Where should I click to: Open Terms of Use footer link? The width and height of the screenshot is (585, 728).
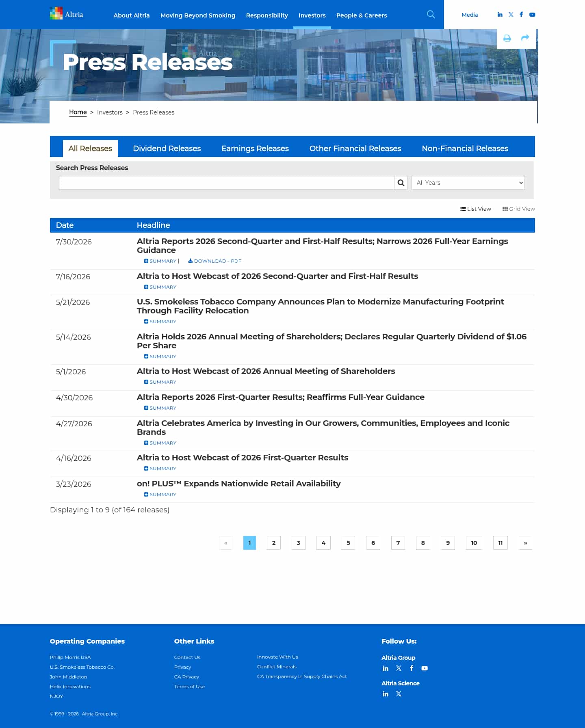coord(189,687)
